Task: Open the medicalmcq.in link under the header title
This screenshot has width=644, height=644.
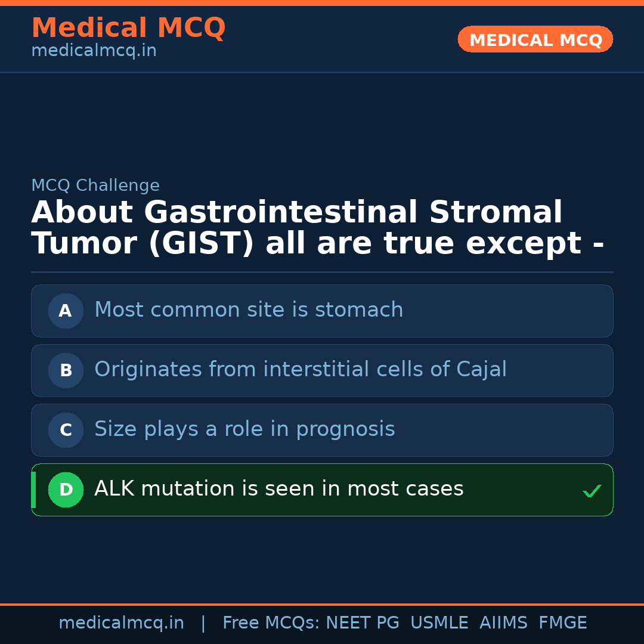Action: pyautogui.click(x=94, y=51)
